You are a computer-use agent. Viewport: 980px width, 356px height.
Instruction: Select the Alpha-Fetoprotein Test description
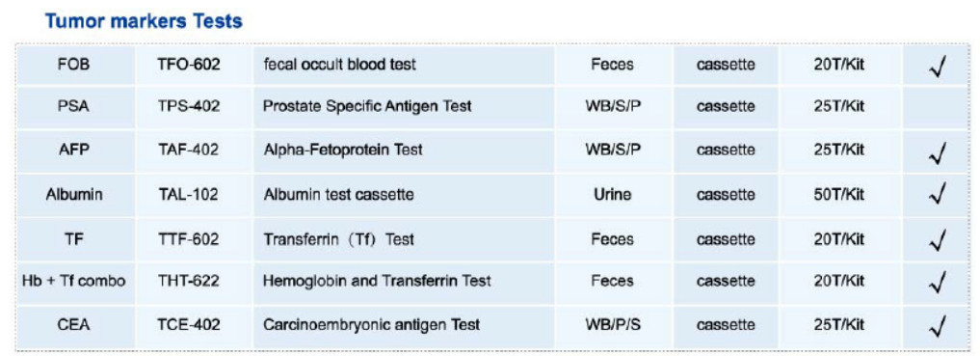(x=342, y=151)
